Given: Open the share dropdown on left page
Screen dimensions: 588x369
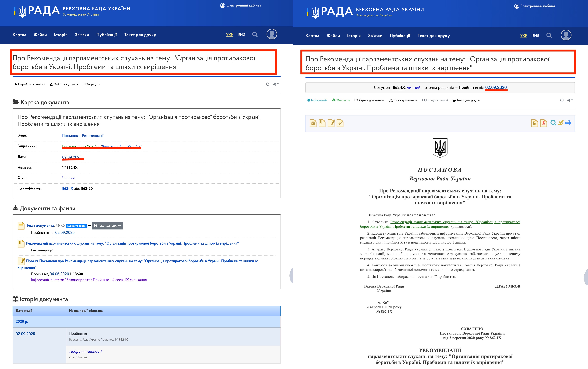Looking at the screenshot, I should point(276,84).
